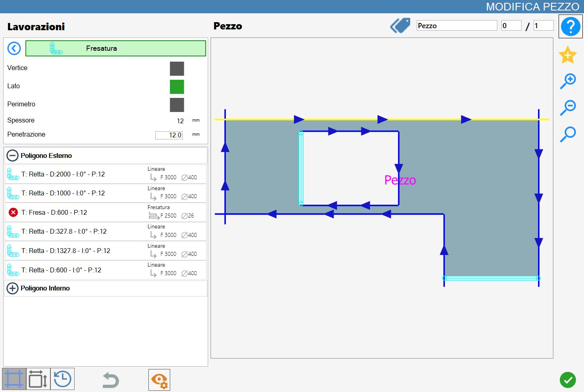Screen dimensions: 584x392
Task: Select row T: Retta - D:2000
Action: tap(106, 174)
